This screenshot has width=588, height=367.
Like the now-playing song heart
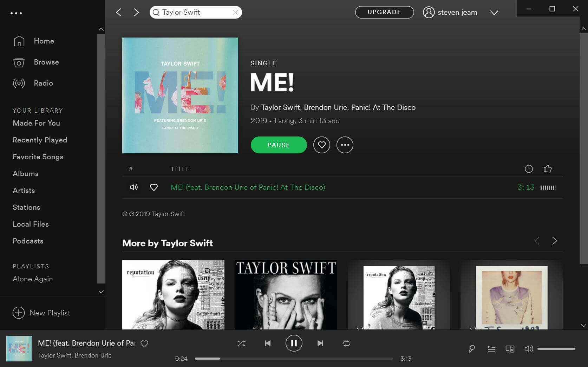pos(144,343)
